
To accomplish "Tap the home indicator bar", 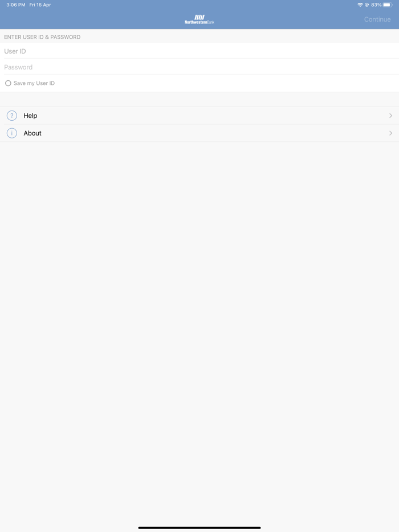I will click(199, 527).
